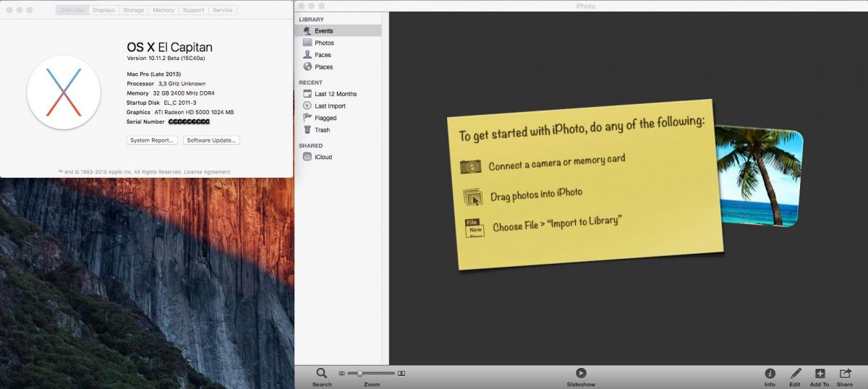Click the Faces silhouette icon
This screenshot has width=868, height=389.
307,55
